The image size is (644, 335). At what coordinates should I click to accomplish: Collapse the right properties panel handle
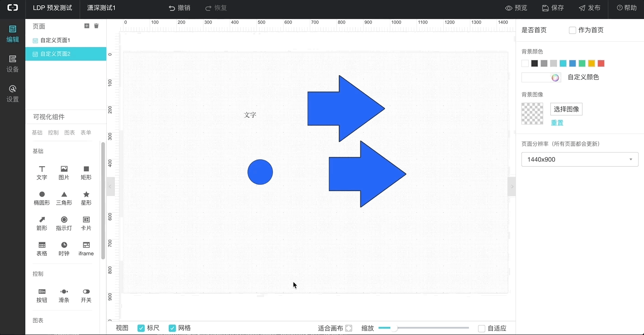click(x=511, y=187)
